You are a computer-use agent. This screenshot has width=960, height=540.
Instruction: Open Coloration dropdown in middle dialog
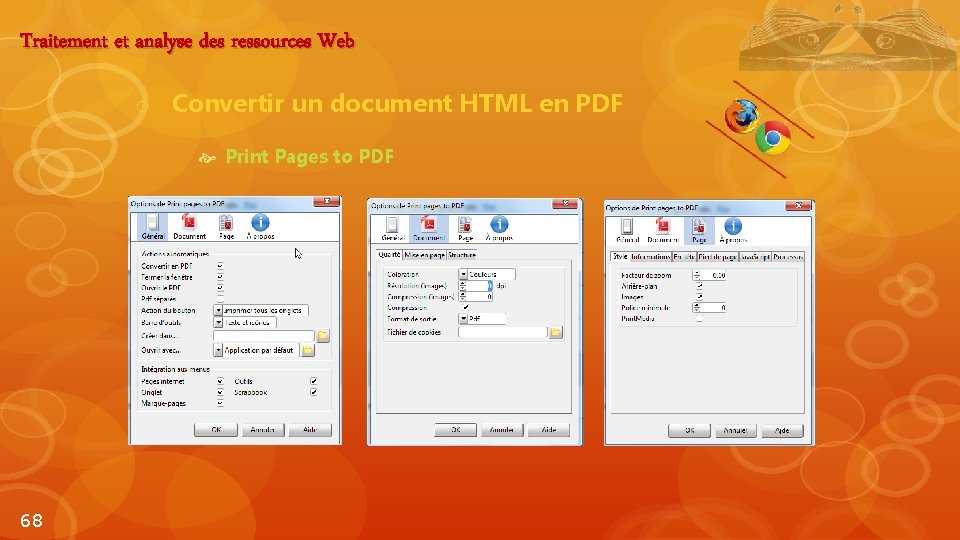click(x=463, y=274)
